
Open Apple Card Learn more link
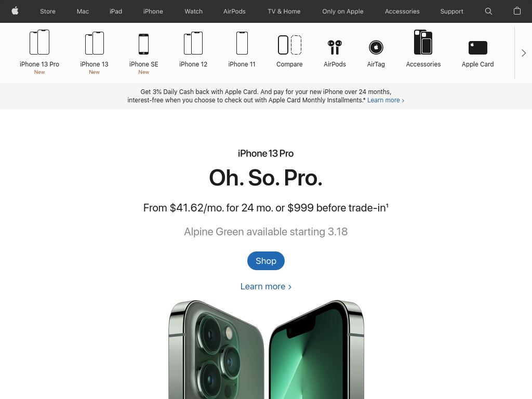point(385,100)
